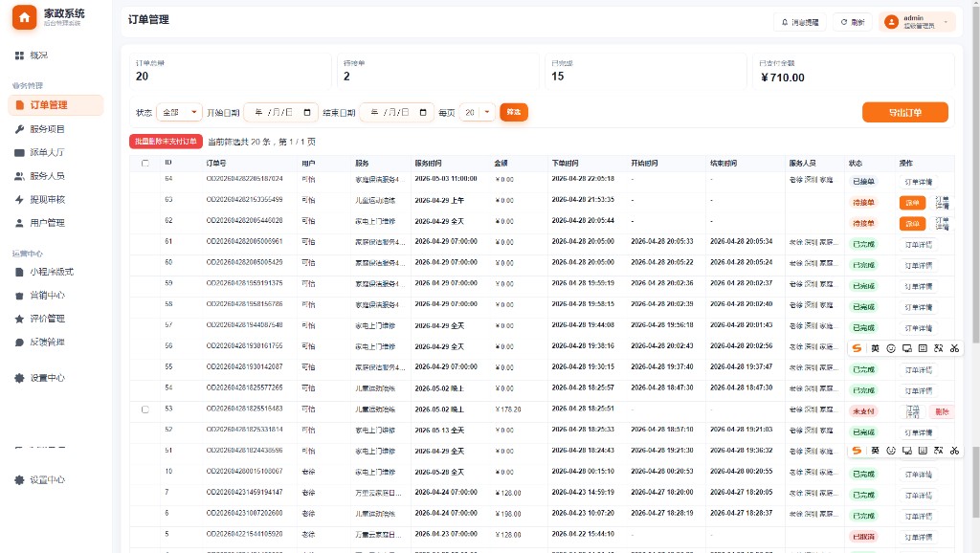Viewport: 980px width, 553px height.
Task: Click the 未支付 status badge
Action: [864, 411]
